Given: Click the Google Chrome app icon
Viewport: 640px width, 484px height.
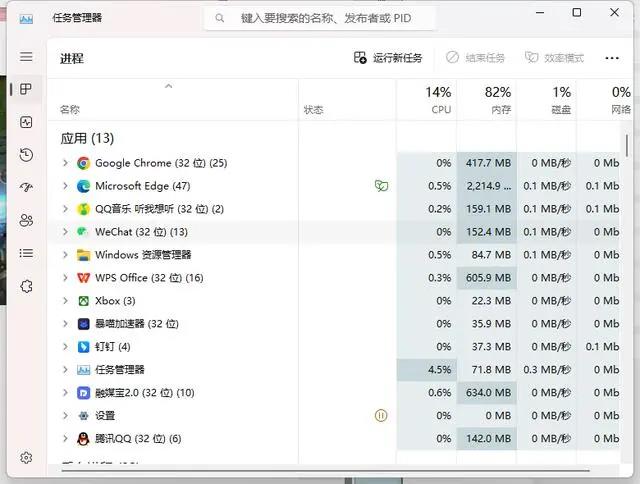Looking at the screenshot, I should pyautogui.click(x=83, y=163).
